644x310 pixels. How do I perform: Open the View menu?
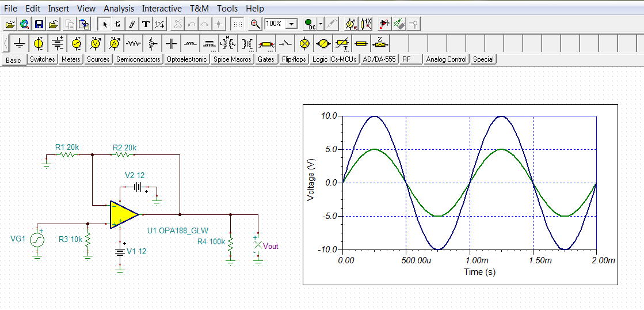86,8
